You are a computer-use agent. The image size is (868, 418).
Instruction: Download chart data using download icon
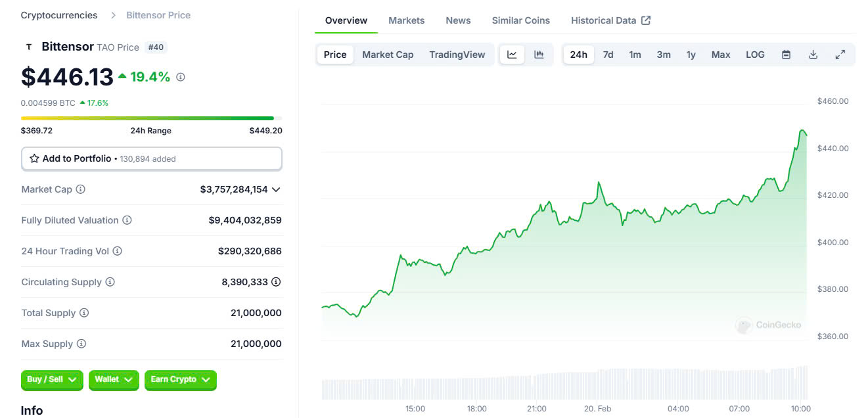tap(813, 55)
